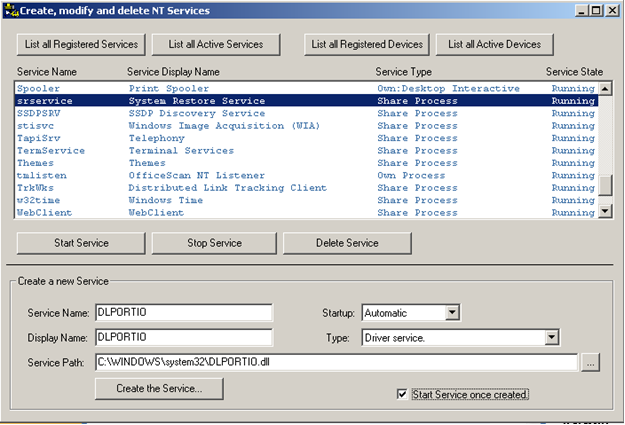Click Create the Service button
625x425 pixels.
pos(159,388)
